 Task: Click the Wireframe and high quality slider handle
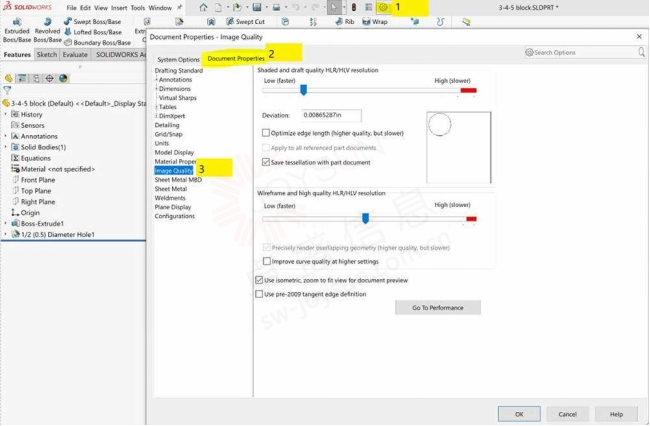(x=365, y=218)
